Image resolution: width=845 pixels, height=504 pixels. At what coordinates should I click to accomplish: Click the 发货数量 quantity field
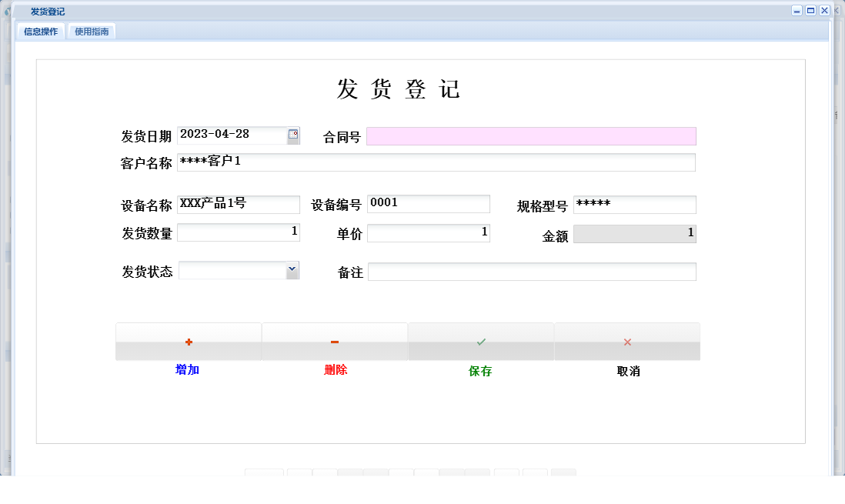click(239, 232)
